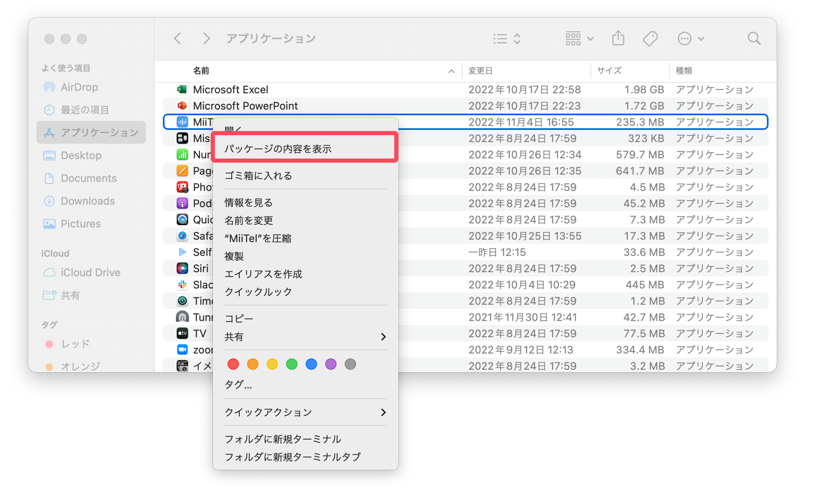Screen dimensions: 822x504
Task: Apply the orange tag color
Action: 253,364
